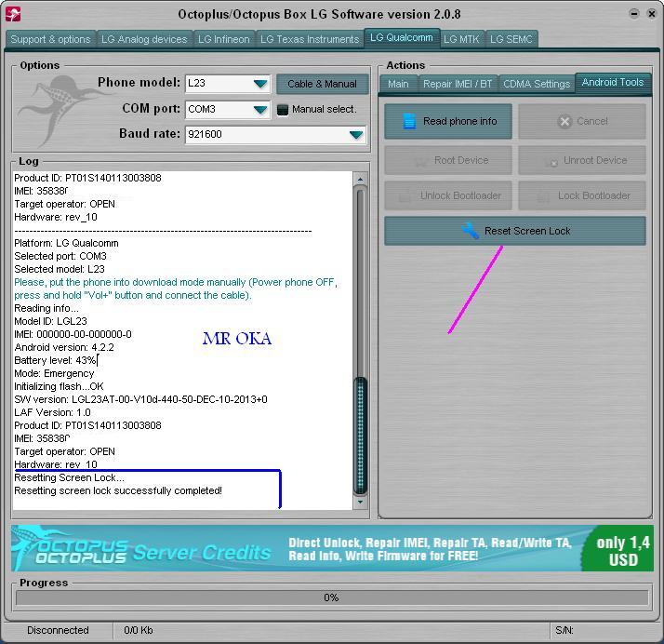664x644 pixels.
Task: Click log line 'Model ID: LGL23'
Action: (x=50, y=321)
